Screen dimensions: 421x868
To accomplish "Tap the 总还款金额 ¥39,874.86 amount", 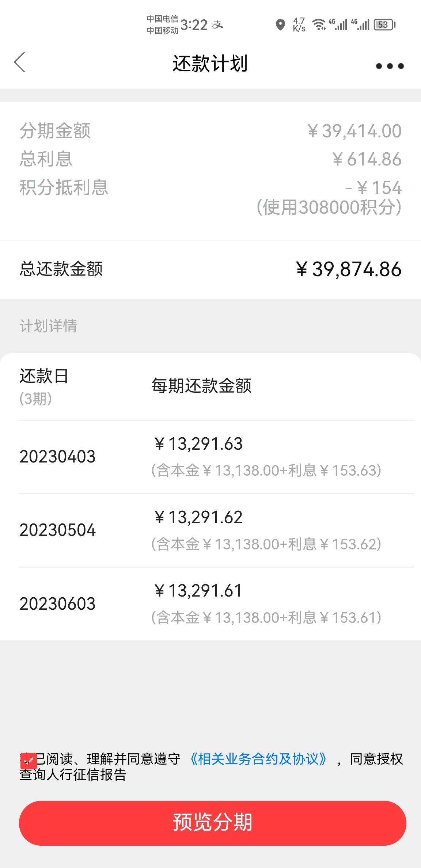I will point(349,269).
